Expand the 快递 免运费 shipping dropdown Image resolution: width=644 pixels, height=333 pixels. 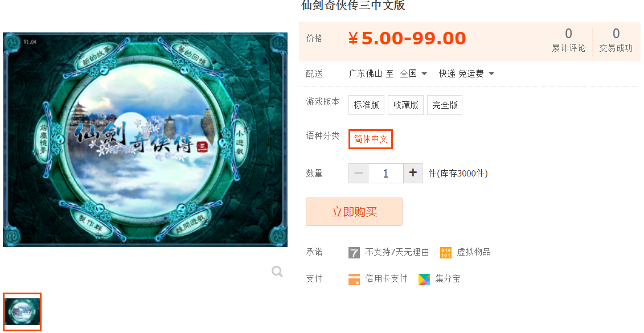click(x=466, y=74)
